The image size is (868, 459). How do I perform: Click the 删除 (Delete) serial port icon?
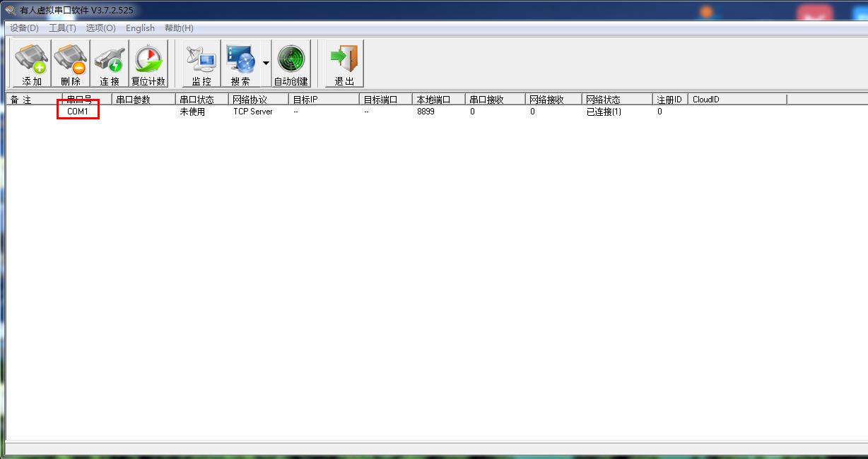[71, 64]
